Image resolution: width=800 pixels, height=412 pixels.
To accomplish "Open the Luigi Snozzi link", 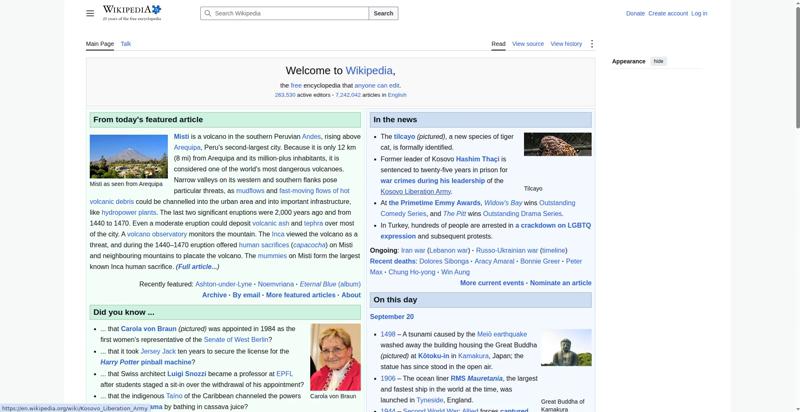I will (188, 374).
